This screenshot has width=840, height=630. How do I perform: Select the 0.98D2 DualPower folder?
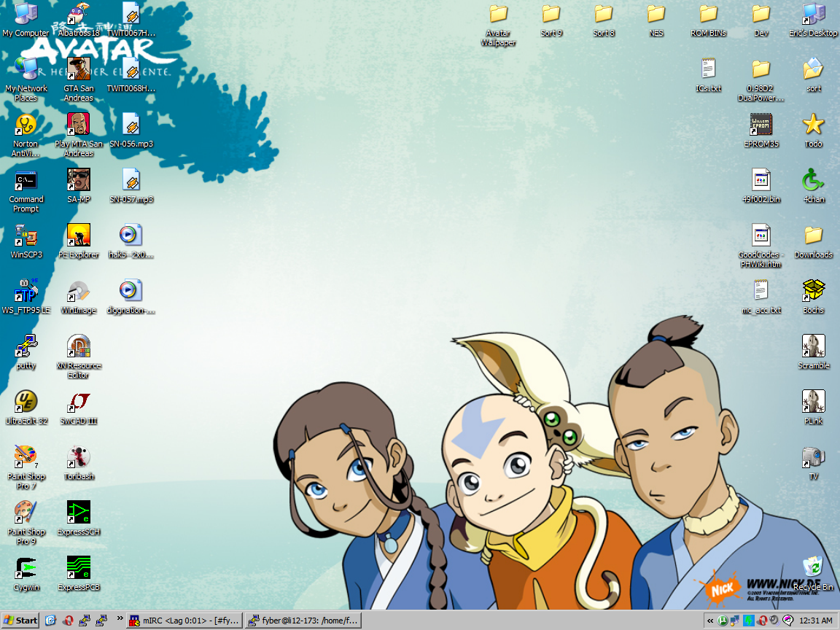(x=761, y=79)
